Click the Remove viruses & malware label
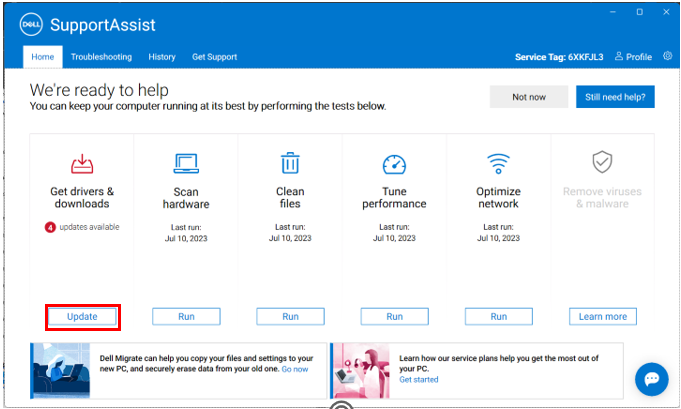 point(602,198)
